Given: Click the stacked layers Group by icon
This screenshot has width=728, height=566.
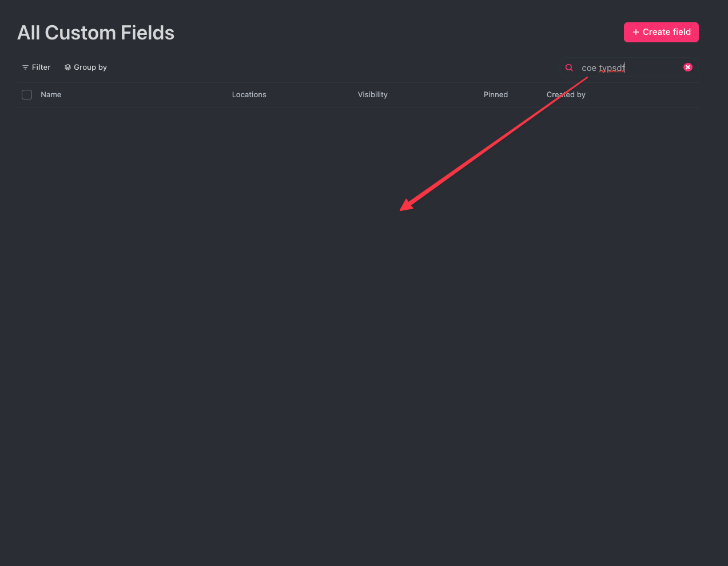Looking at the screenshot, I should 67,67.
